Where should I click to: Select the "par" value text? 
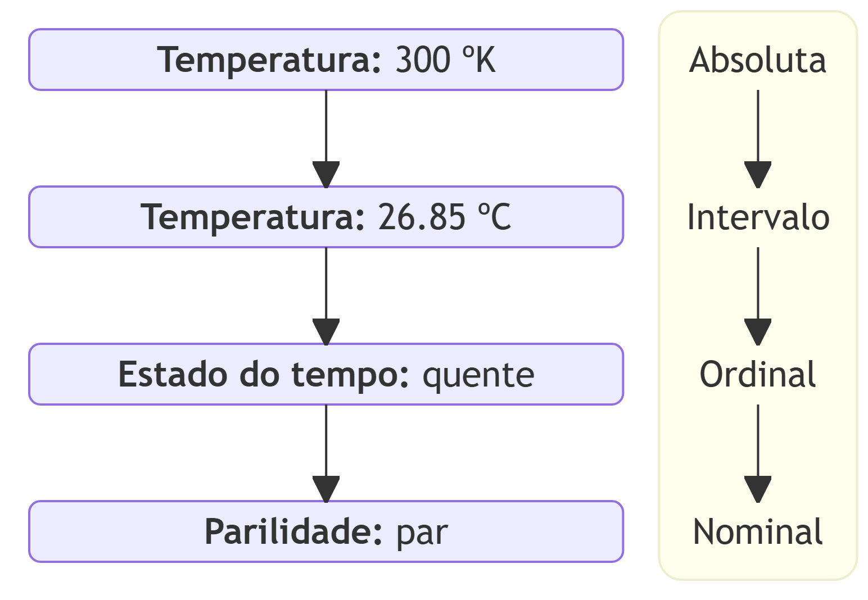click(422, 531)
